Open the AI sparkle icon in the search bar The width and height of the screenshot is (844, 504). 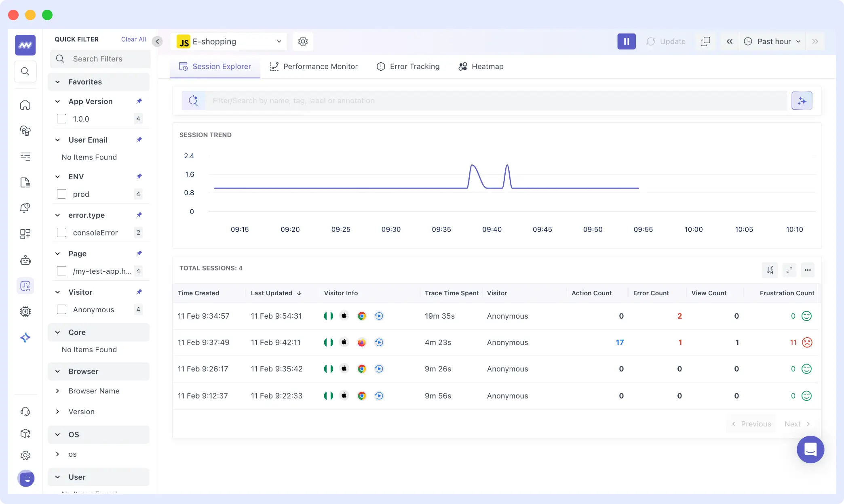tap(802, 101)
